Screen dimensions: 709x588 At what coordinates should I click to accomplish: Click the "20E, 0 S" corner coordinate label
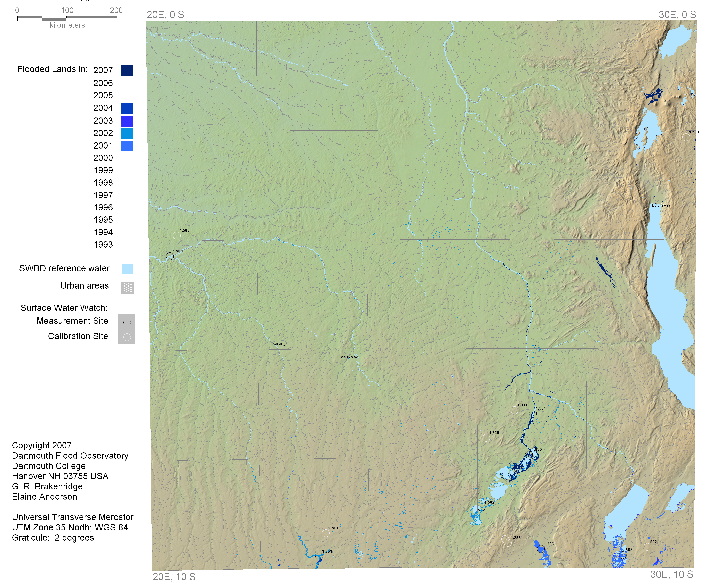pos(165,15)
